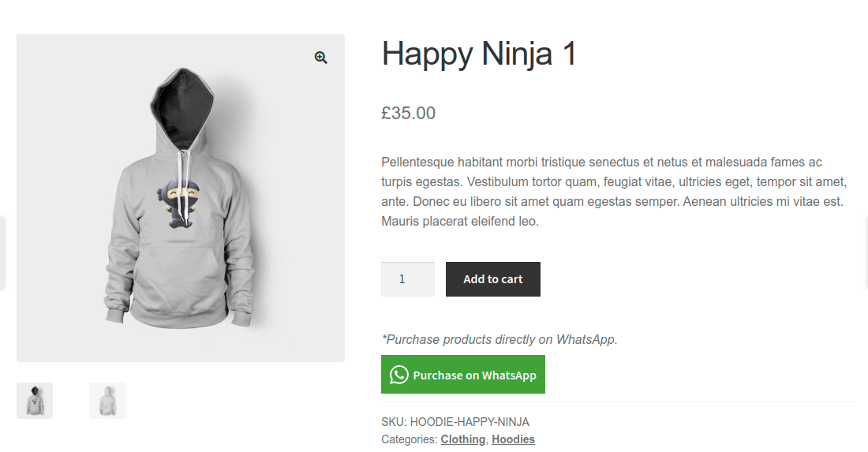This screenshot has width=868, height=452.
Task: Select the first hoodie front thumbnail
Action: 35,401
